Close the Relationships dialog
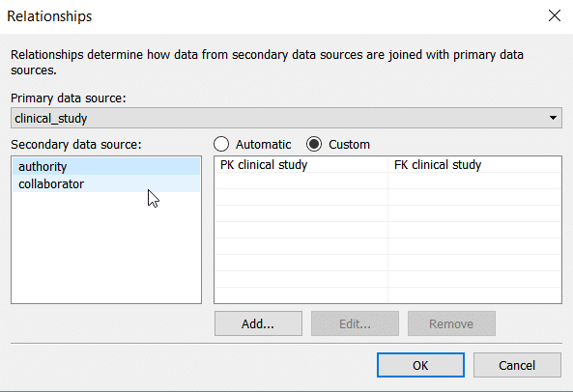Image resolution: width=573 pixels, height=392 pixels. tap(555, 15)
